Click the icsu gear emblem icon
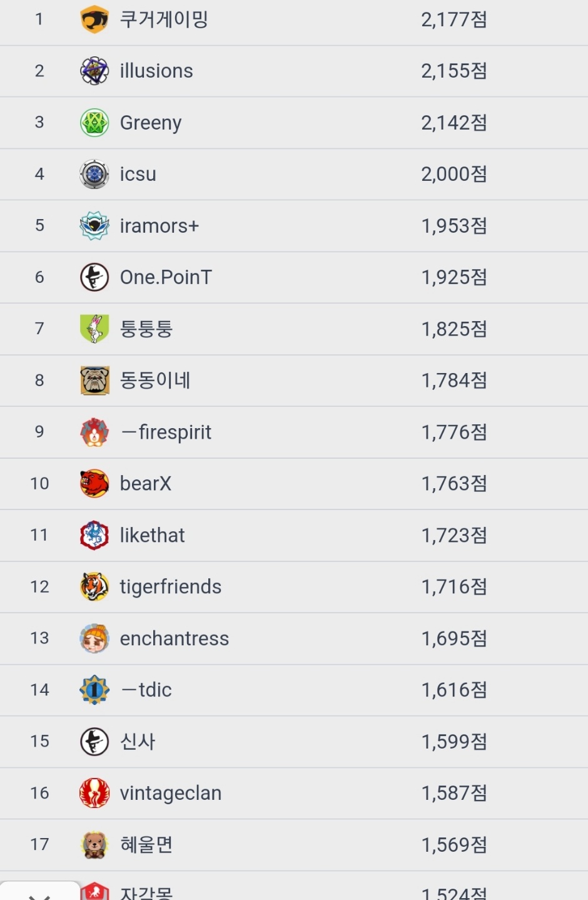This screenshot has width=588, height=900. tap(94, 174)
